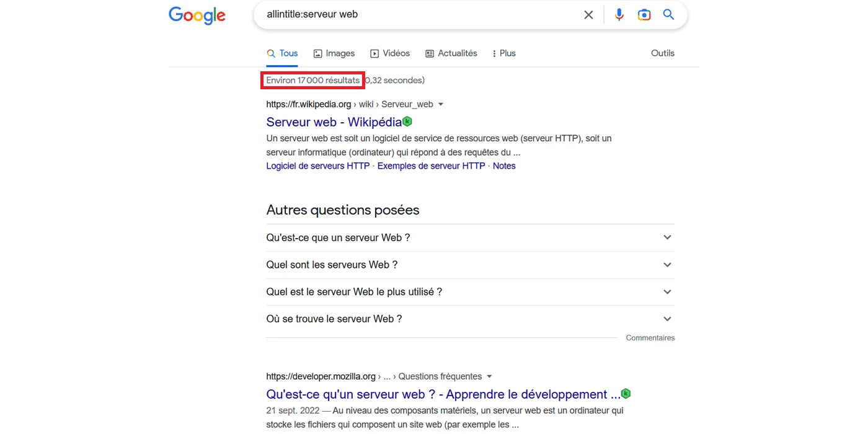This screenshot has height=434, width=868.
Task: Open 'Logiciel de serveurs HTTP' link
Action: click(317, 166)
